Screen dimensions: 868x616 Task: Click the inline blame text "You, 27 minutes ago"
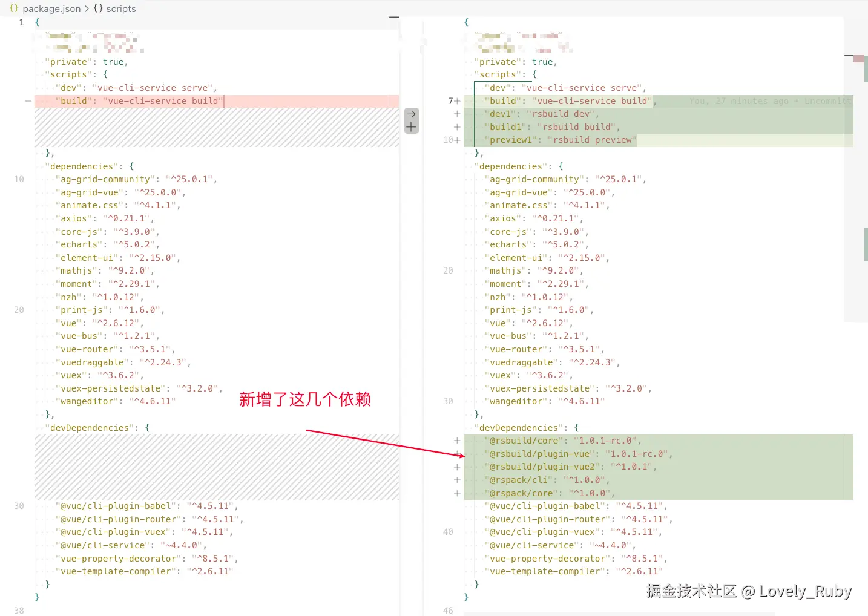click(x=739, y=101)
